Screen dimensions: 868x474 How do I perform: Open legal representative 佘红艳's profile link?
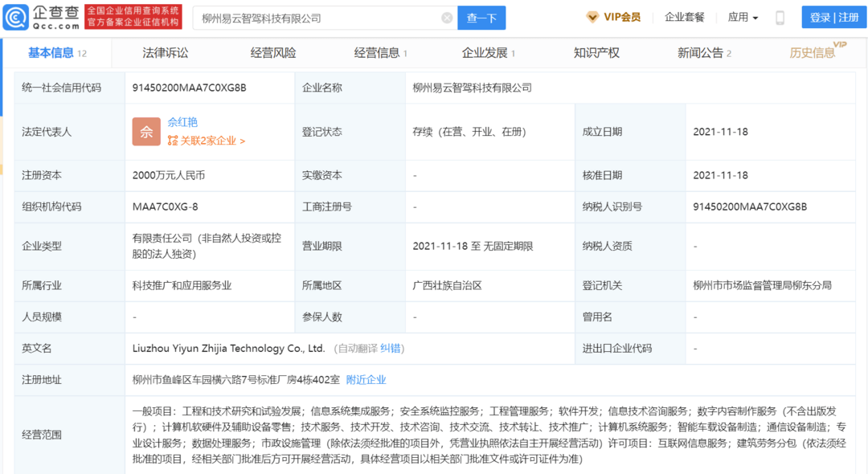tap(182, 122)
